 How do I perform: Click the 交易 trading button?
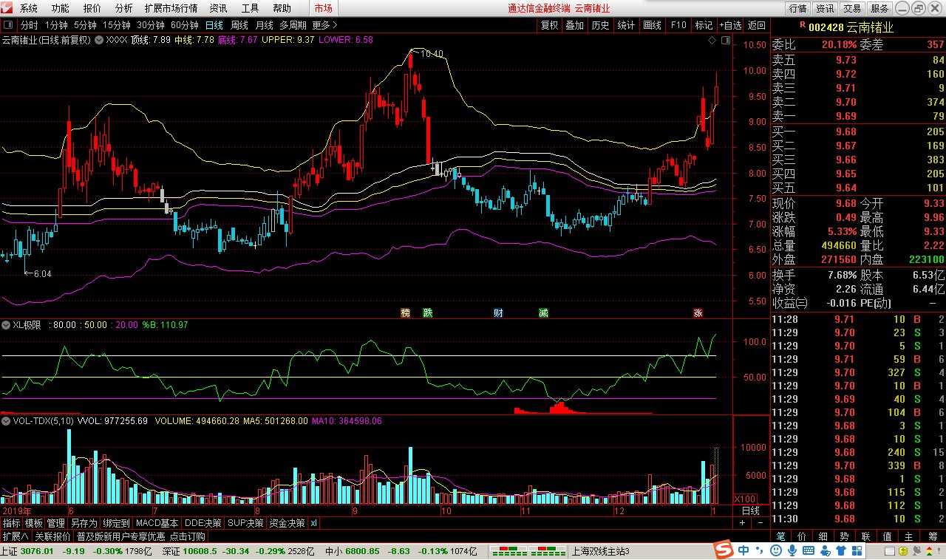tap(852, 9)
